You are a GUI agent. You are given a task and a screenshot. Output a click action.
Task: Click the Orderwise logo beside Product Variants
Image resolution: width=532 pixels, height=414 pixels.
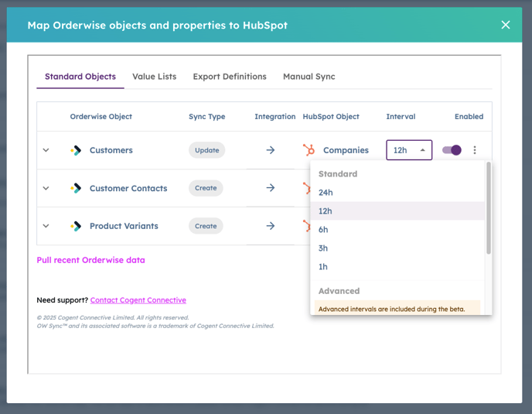coord(76,226)
